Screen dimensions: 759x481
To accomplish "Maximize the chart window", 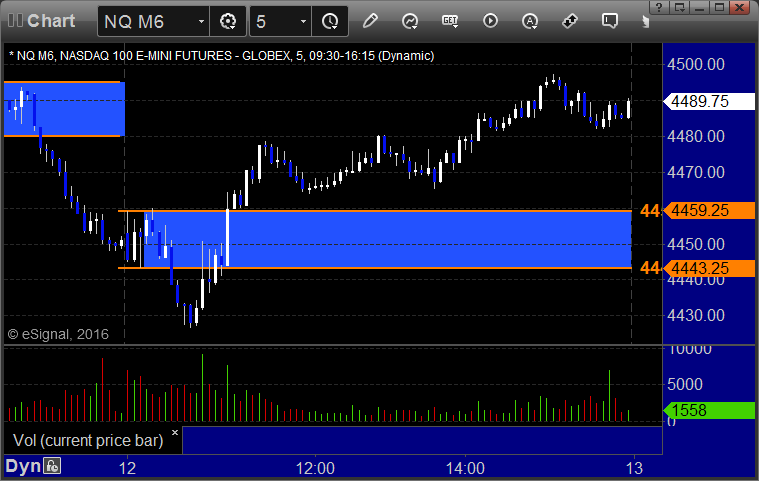I will tap(719, 7).
